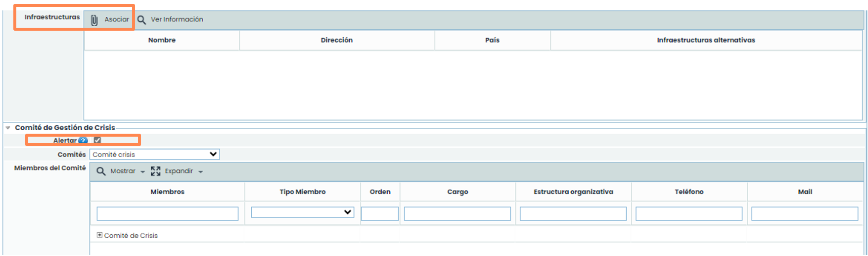
Task: Click the Infraestructuras alternativas column header
Action: point(706,40)
